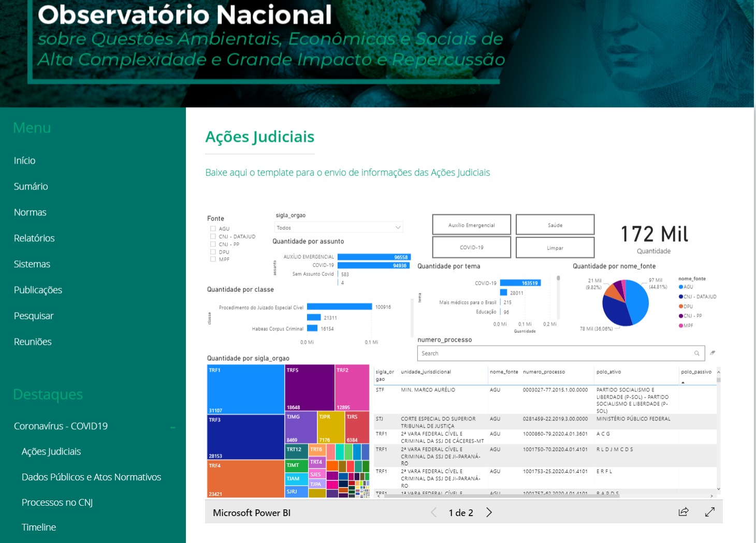Open Relatórios from the side menu
Viewport: 756px width, 543px height.
coord(34,238)
